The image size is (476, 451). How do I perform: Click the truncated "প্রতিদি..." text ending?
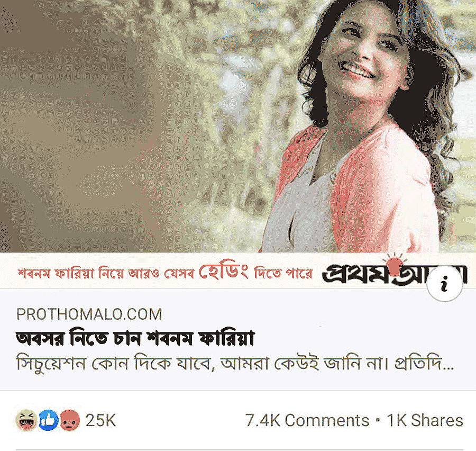tap(424, 363)
